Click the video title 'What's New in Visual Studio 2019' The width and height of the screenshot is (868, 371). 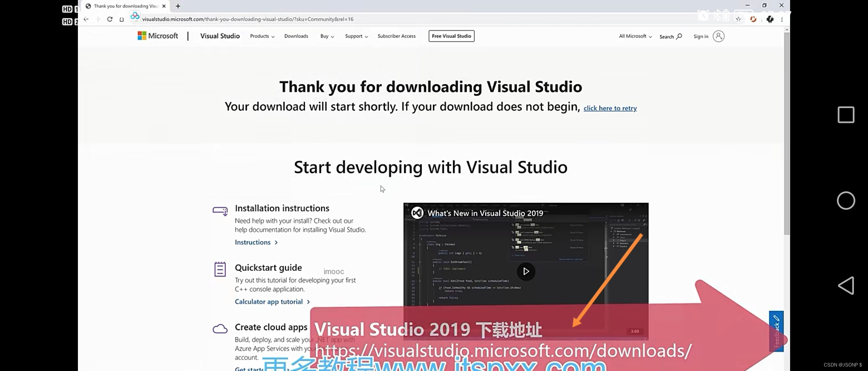pos(485,213)
